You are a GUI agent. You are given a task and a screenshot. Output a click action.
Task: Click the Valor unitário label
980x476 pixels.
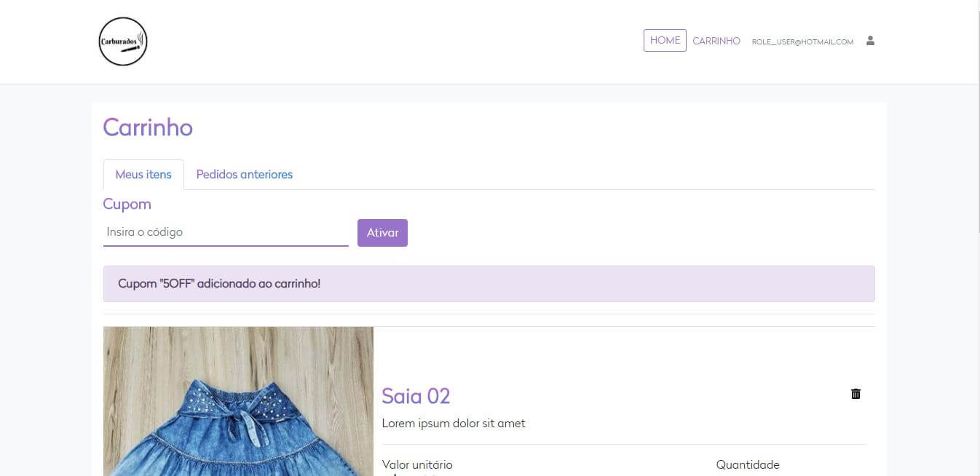pyautogui.click(x=417, y=464)
